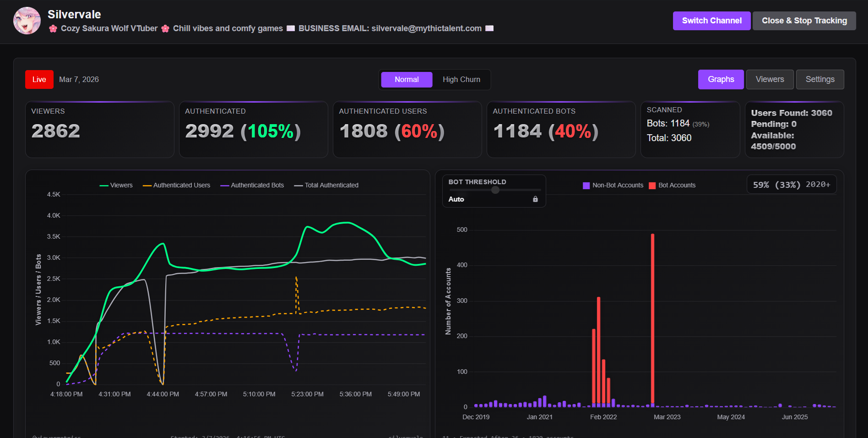Click the lock icon beside Auto
Image resolution: width=868 pixels, height=438 pixels.
[x=535, y=199]
